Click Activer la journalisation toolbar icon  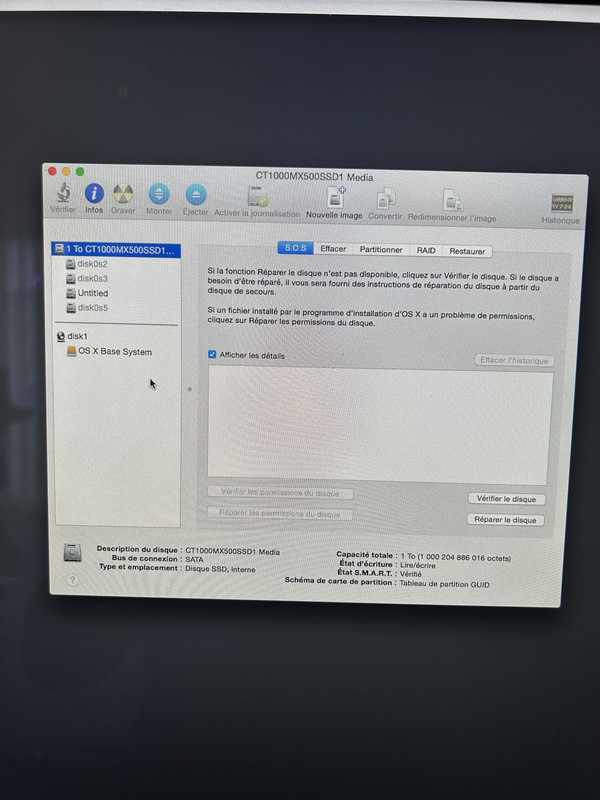[x=258, y=196]
